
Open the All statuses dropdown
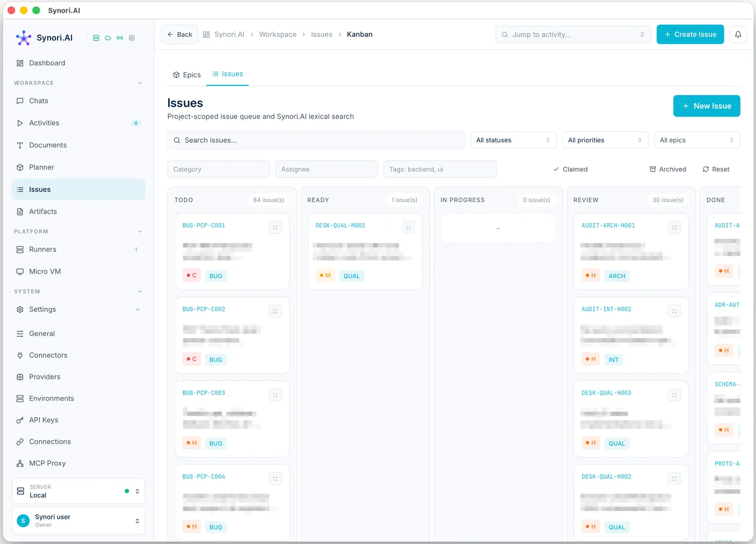click(x=513, y=140)
